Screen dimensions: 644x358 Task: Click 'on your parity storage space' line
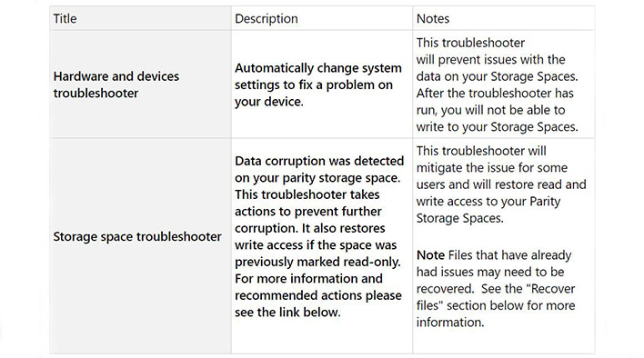(x=317, y=177)
